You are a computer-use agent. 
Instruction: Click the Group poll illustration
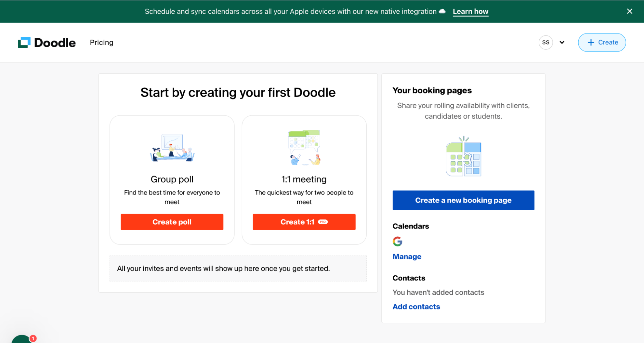pos(172,148)
